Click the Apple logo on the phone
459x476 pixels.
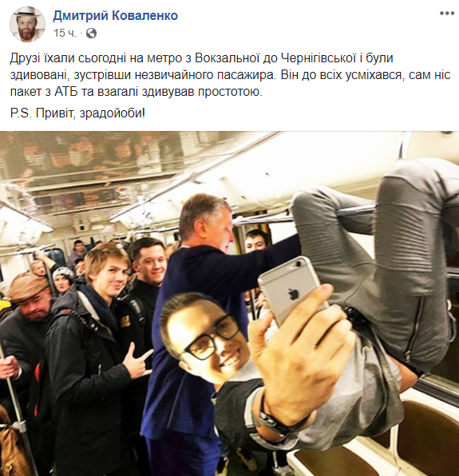293,294
